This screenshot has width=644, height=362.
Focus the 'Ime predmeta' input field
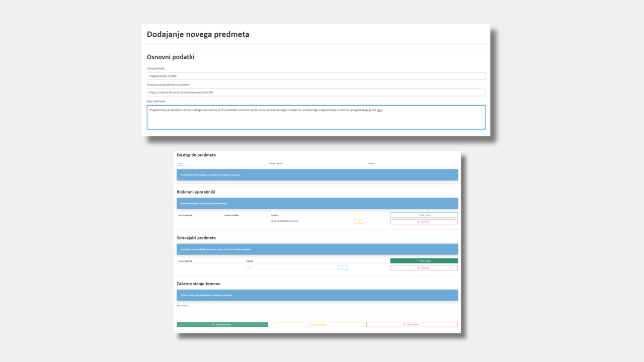[x=315, y=76]
